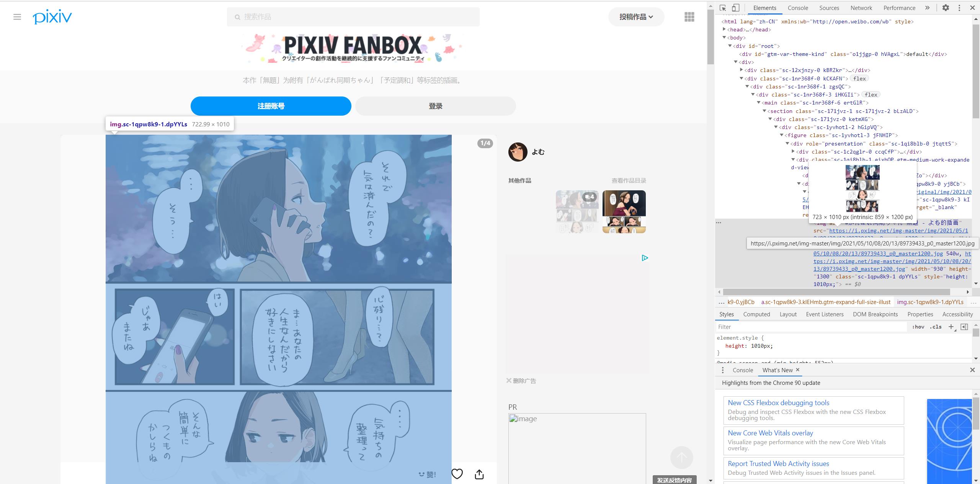Image resolution: width=980 pixels, height=484 pixels.
Task: Open the Layout tab
Action: tap(788, 314)
